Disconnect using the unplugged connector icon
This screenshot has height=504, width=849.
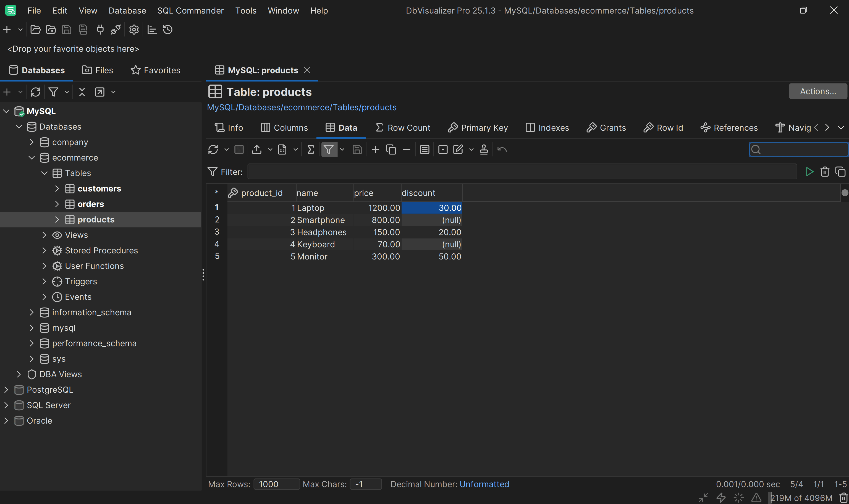point(116,30)
